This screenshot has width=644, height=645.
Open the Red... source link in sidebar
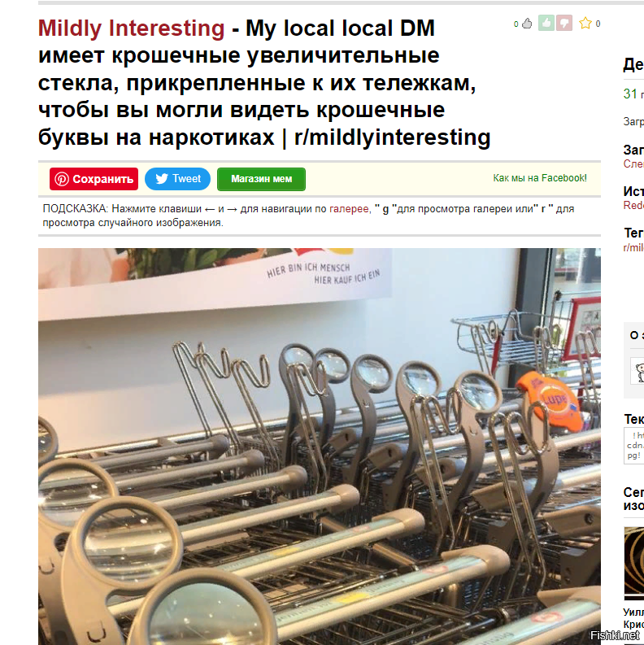pyautogui.click(x=633, y=205)
